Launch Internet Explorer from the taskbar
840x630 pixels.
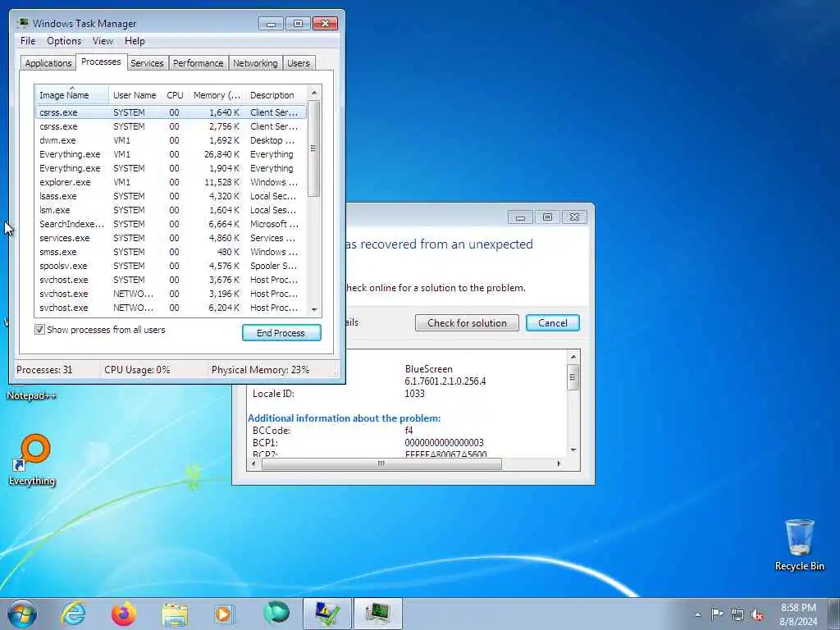[x=73, y=614]
